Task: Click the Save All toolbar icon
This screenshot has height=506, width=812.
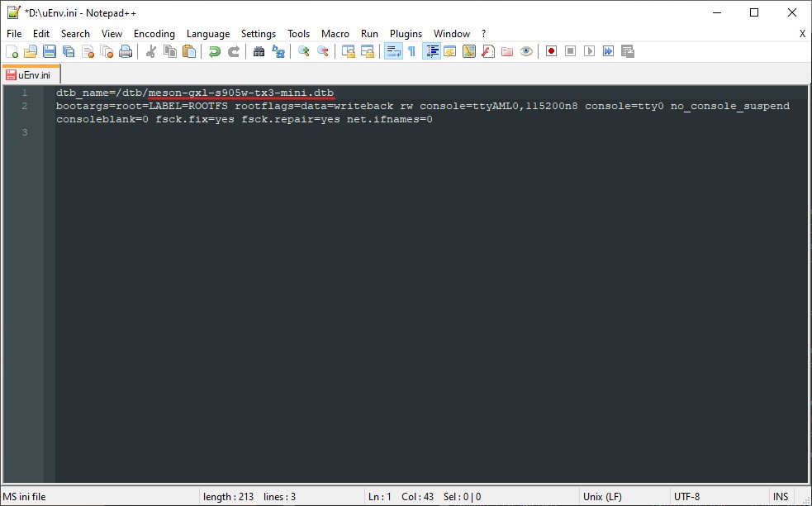Action: 69,51
